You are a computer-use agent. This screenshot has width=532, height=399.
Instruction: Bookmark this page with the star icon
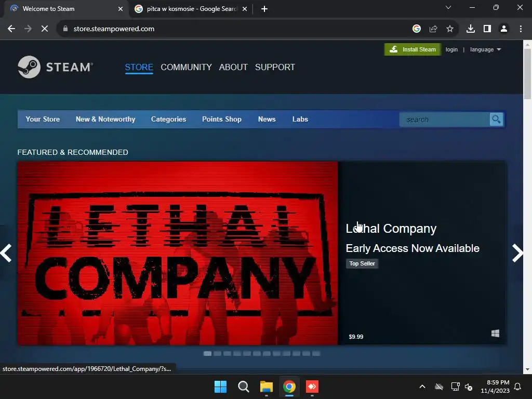tap(450, 29)
